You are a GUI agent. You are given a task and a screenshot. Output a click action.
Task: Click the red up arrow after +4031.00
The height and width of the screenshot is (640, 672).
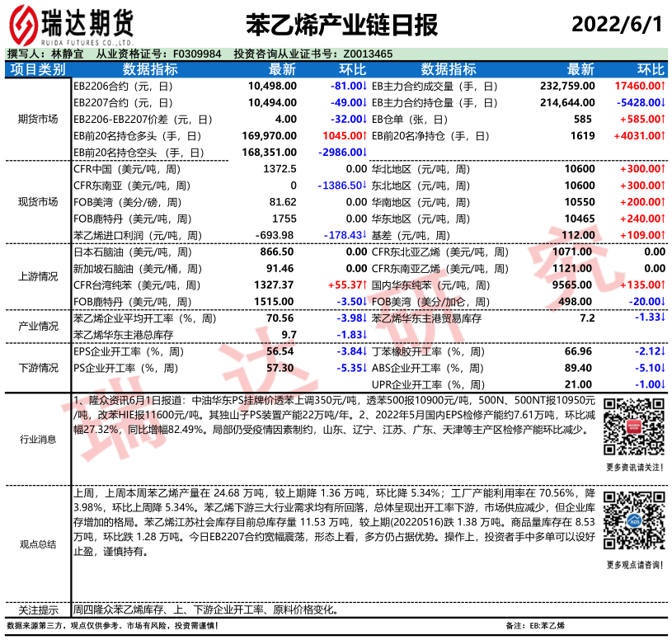pos(664,135)
